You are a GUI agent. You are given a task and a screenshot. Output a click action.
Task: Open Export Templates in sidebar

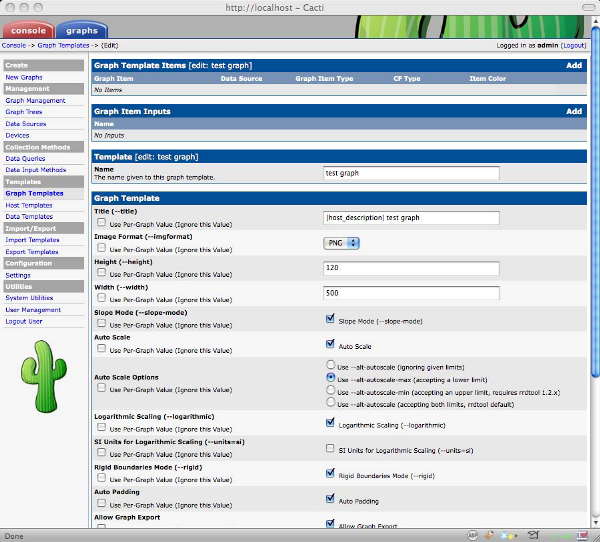pyautogui.click(x=32, y=252)
